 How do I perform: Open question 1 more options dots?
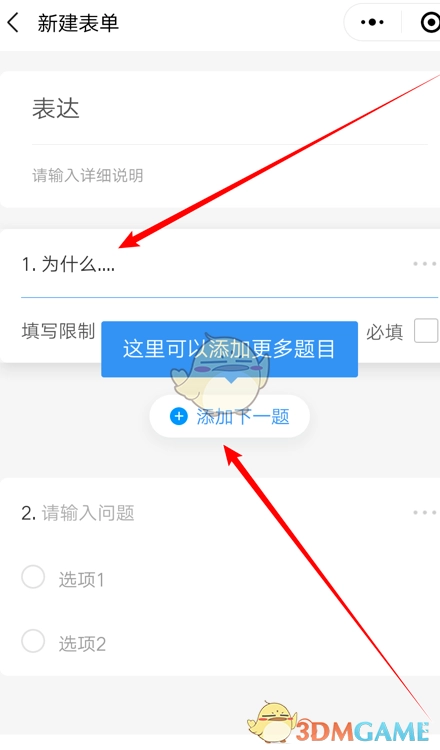click(x=424, y=264)
